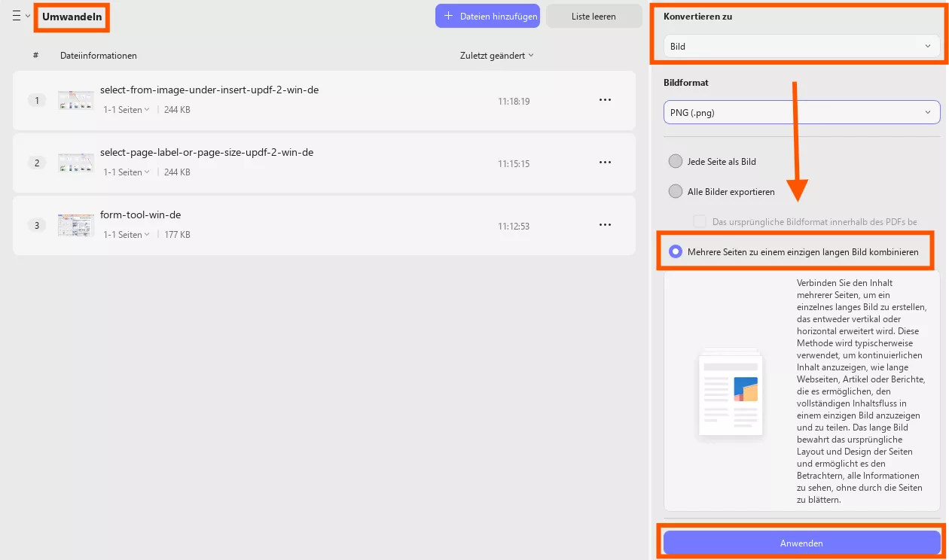Click the 'Umwandeln' title

(x=72, y=17)
